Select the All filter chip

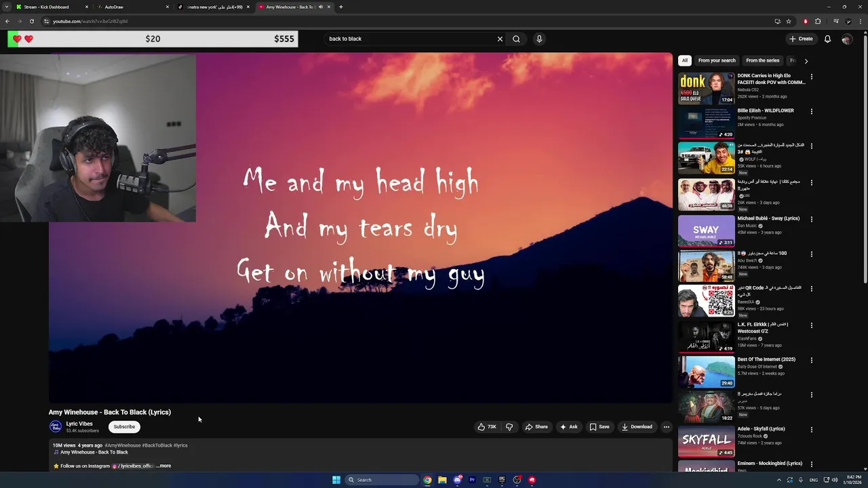(x=685, y=60)
